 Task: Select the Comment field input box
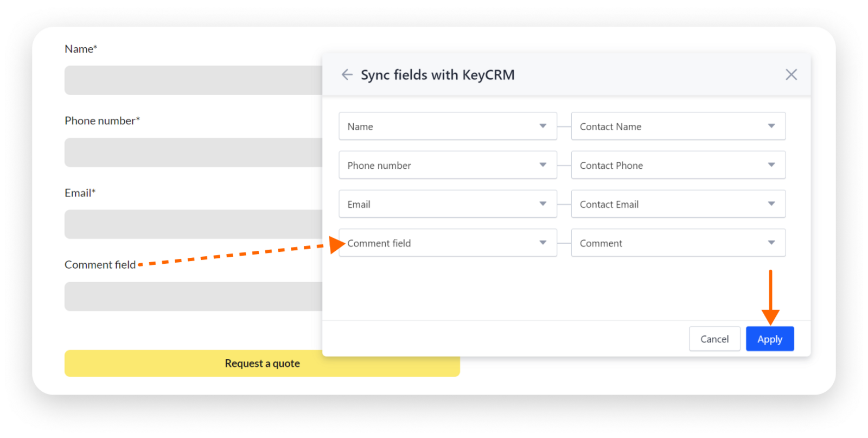[x=193, y=296]
